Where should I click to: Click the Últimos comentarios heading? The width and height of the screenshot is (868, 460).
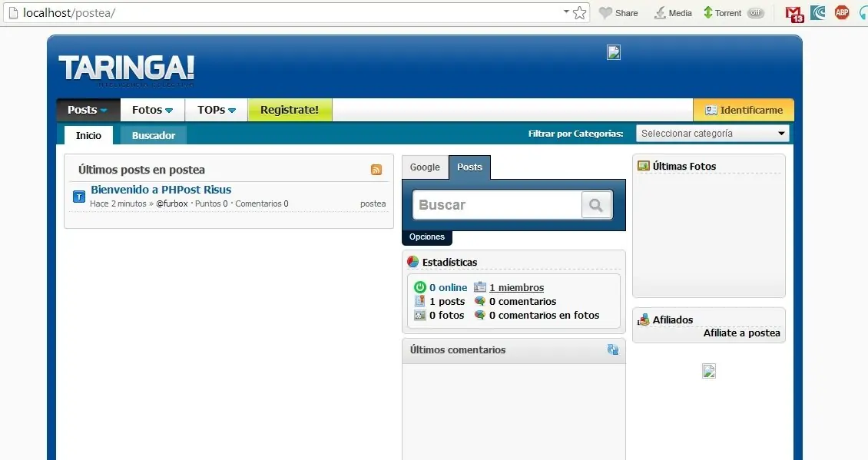[458, 350]
